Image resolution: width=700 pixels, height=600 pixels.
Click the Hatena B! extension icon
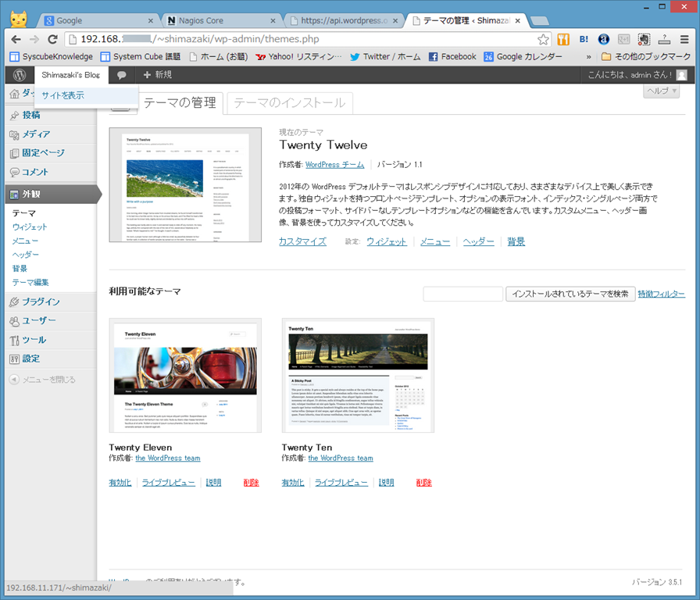[584, 39]
